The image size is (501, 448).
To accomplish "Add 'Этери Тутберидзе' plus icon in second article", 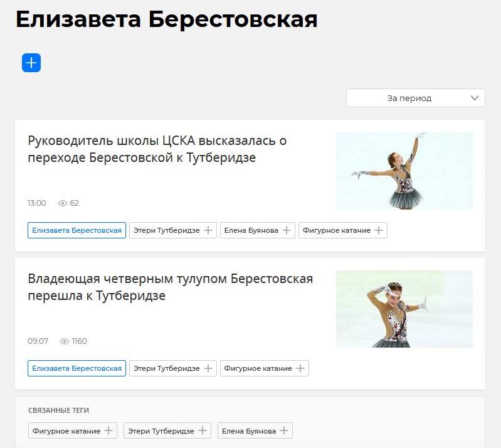I will tap(209, 368).
